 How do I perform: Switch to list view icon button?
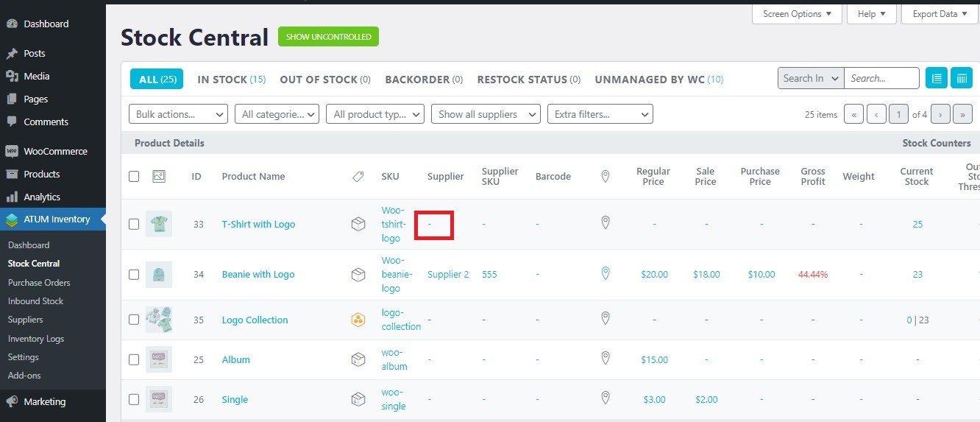click(x=937, y=78)
